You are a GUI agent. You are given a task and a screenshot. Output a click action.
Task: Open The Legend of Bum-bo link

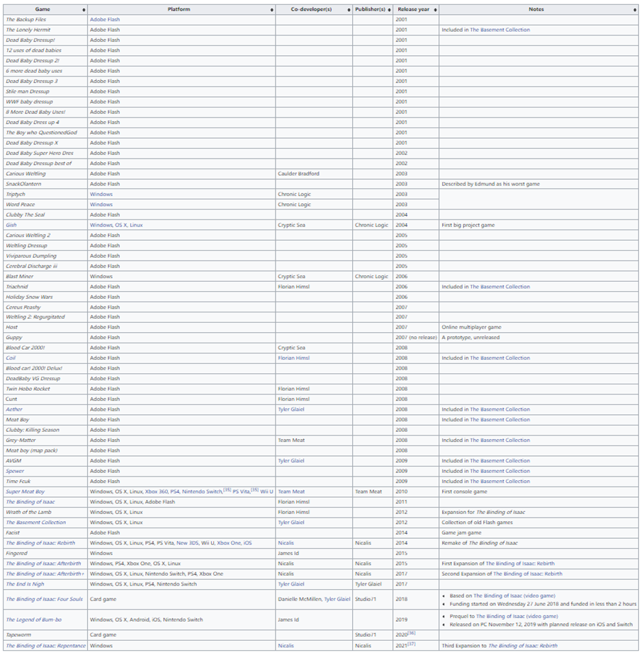[x=34, y=620]
